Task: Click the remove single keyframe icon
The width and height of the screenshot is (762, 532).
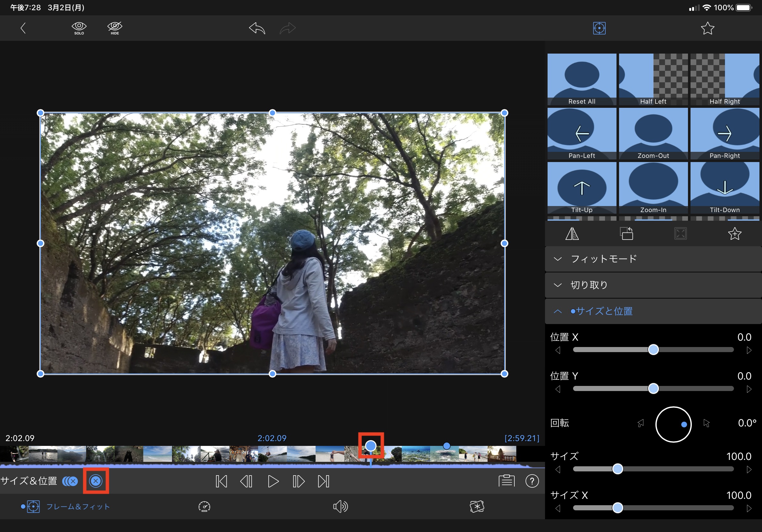Action: point(96,481)
